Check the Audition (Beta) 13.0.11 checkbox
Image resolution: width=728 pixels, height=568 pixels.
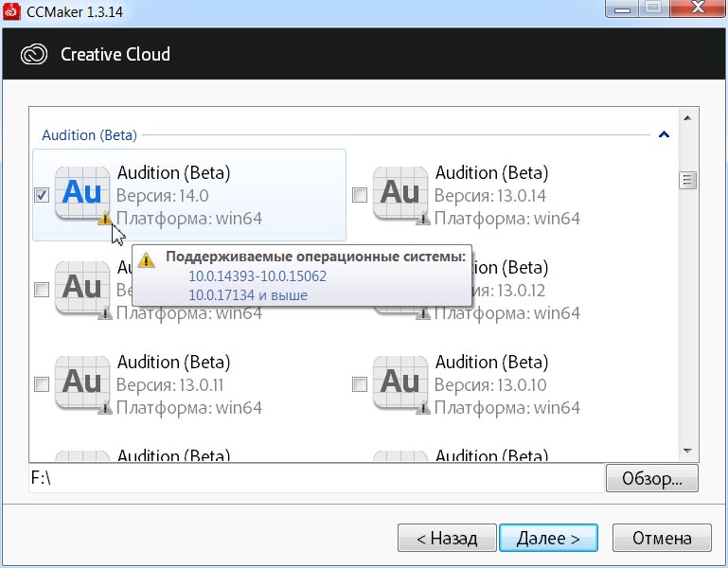click(42, 384)
